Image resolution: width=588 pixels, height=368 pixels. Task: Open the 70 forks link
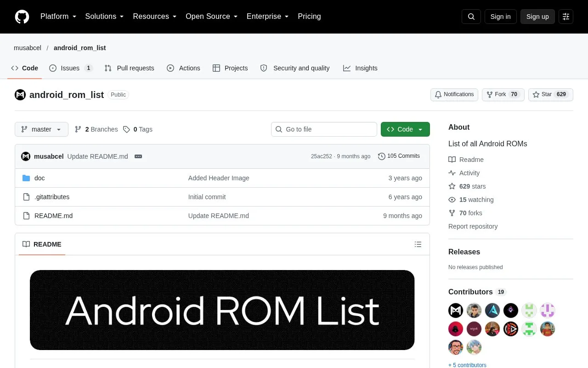click(465, 213)
